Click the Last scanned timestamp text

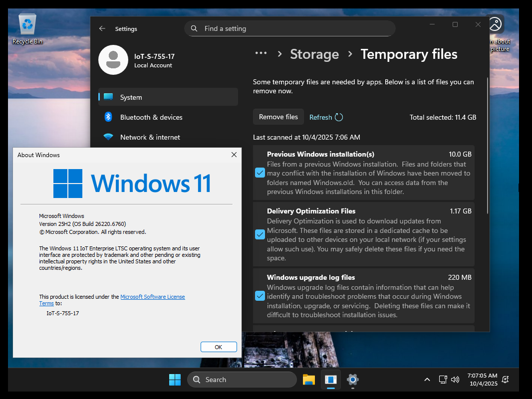pyautogui.click(x=307, y=137)
